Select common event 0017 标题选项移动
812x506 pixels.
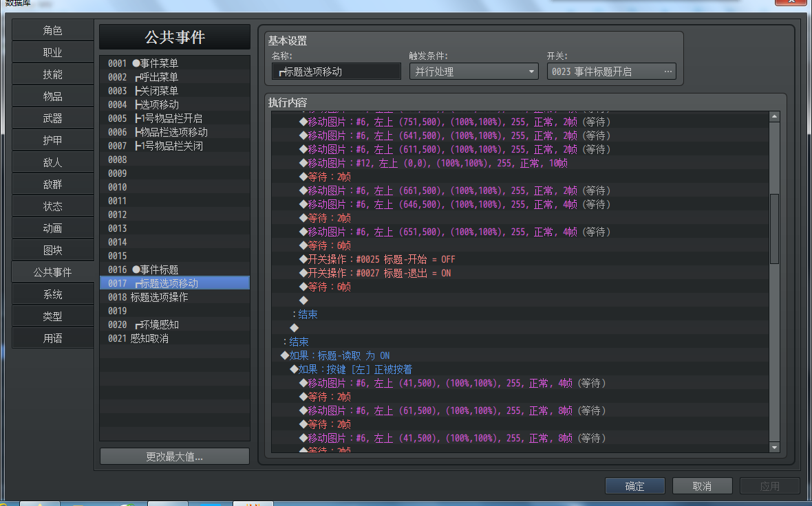(175, 283)
